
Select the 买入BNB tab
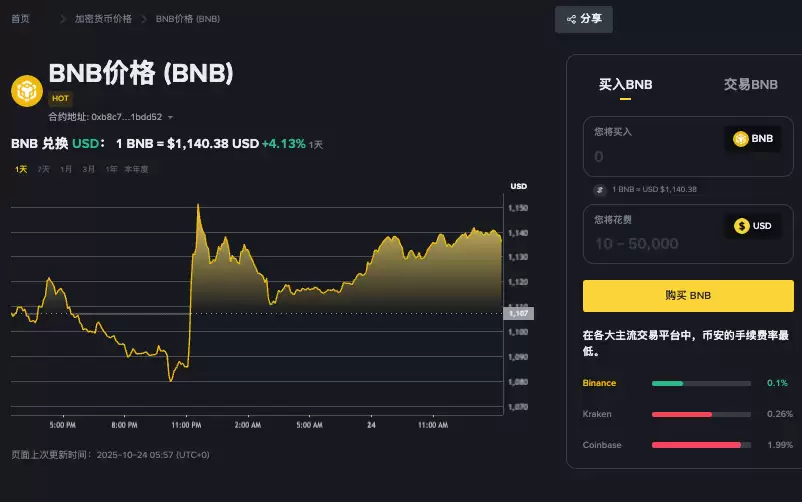point(625,85)
